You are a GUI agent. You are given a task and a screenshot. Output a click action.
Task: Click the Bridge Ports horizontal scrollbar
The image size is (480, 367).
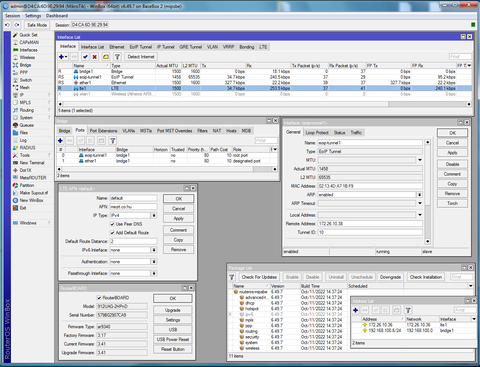click(167, 169)
